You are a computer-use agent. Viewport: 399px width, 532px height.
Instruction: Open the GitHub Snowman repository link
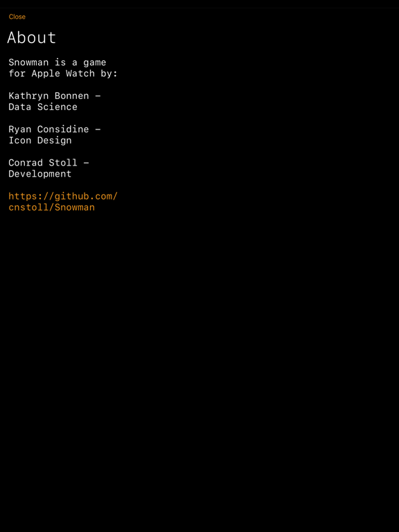(63, 202)
